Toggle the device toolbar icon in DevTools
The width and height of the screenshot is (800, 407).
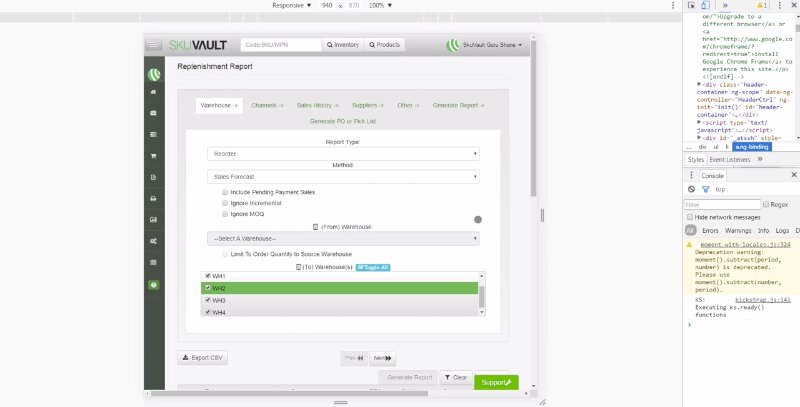click(706, 6)
